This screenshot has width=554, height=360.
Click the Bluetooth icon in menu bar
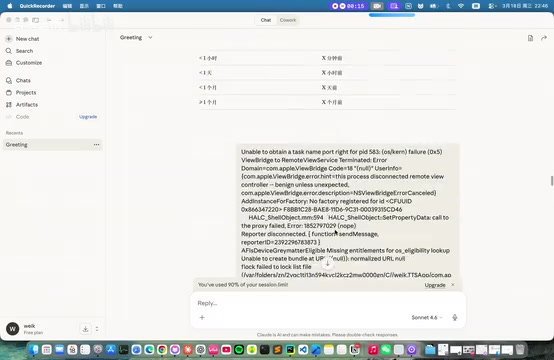[x=448, y=6]
